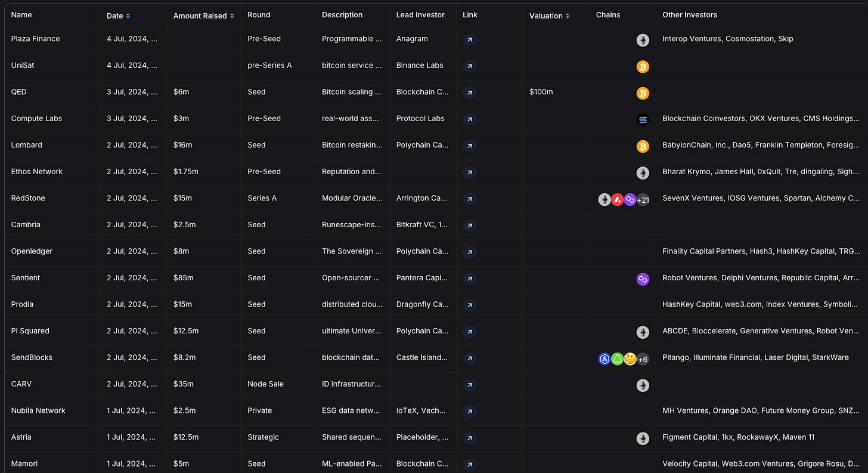Screen dimensions: 868x473
Task: Expand the +6 chains badge for SendBlocks
Action: [x=643, y=359]
